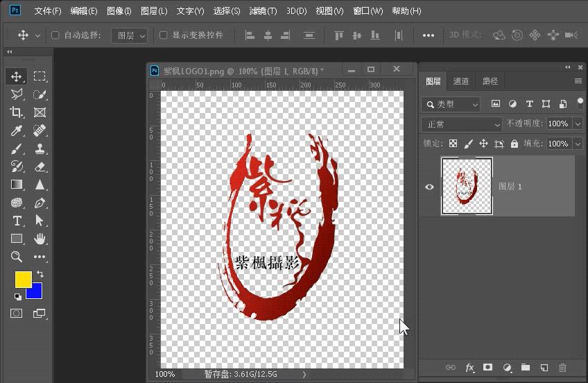Screen dimensions: 588x383
Task: Select the Horizontal Type tool
Action: (16, 221)
